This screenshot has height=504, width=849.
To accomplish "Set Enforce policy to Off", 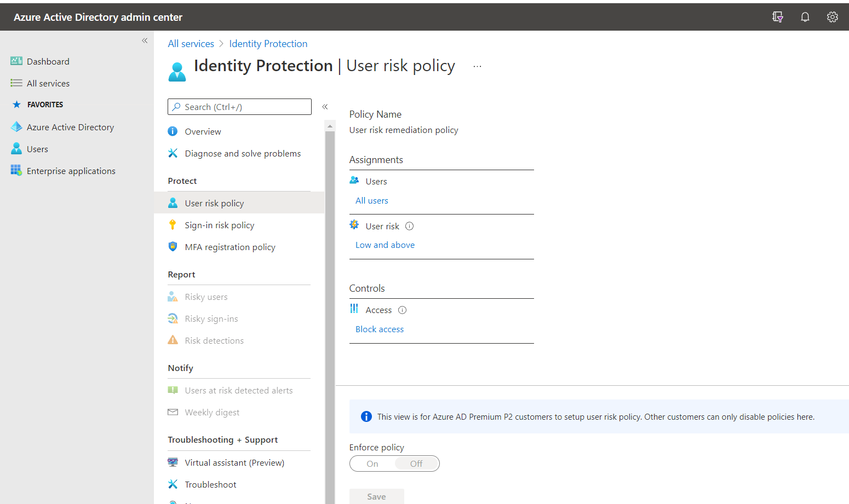I will (x=416, y=464).
